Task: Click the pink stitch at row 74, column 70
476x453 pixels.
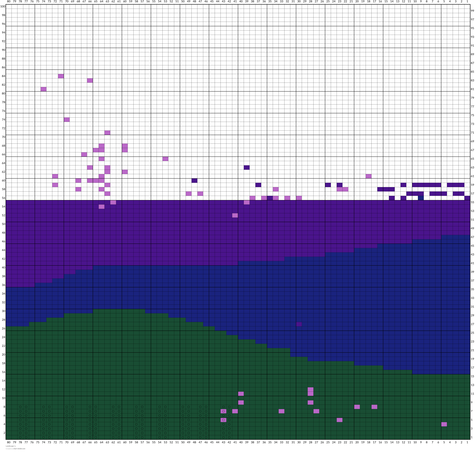Action: 67,120
